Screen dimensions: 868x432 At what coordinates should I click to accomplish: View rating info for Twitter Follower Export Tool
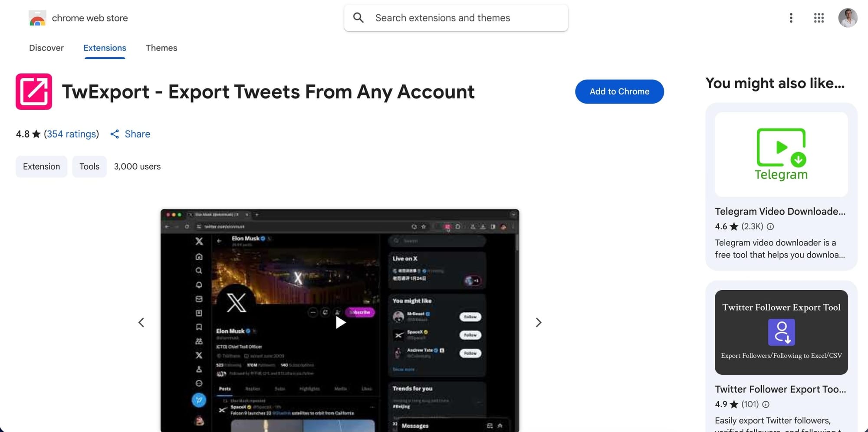pos(766,404)
